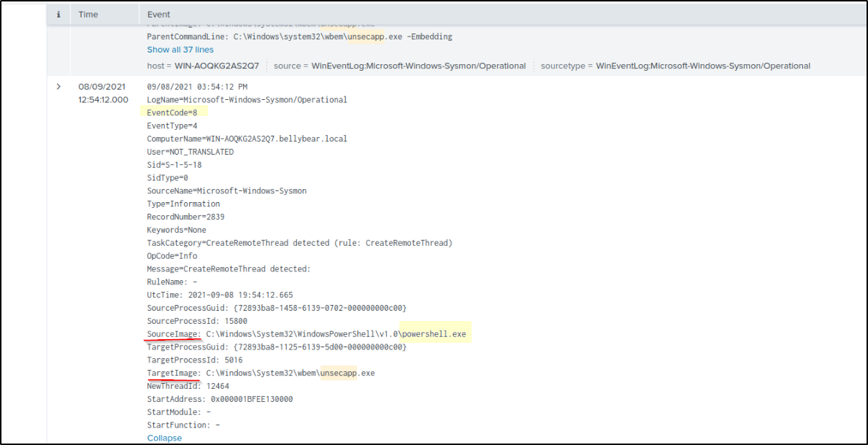868x445 pixels.
Task: Click the info "i" column header
Action: tap(58, 14)
